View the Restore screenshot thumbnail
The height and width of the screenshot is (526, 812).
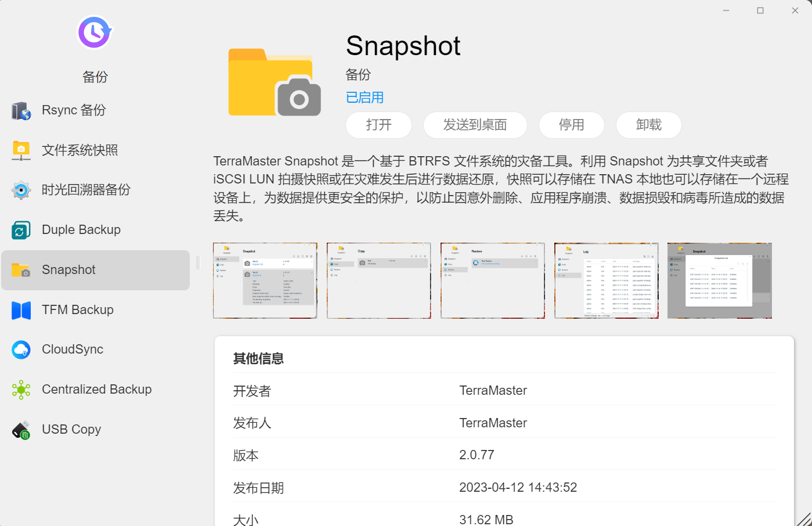click(x=493, y=280)
